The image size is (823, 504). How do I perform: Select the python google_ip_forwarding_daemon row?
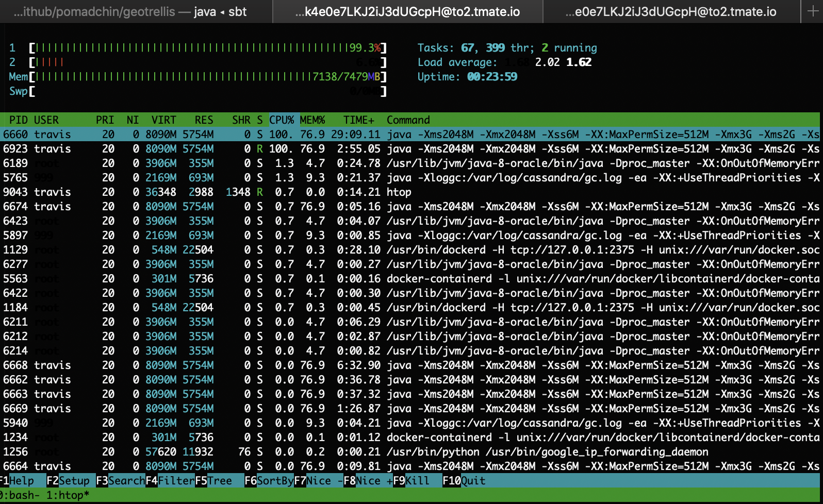point(411,452)
